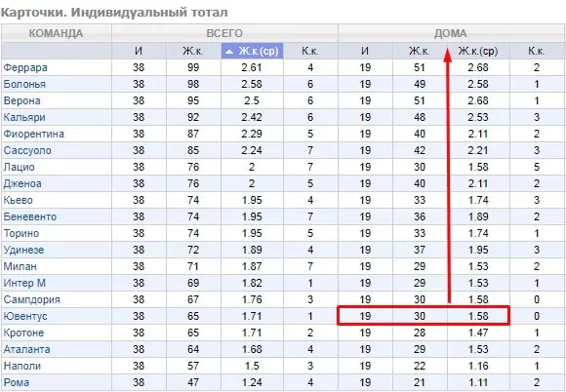Select Лацио's home red cards value 5

point(537,167)
